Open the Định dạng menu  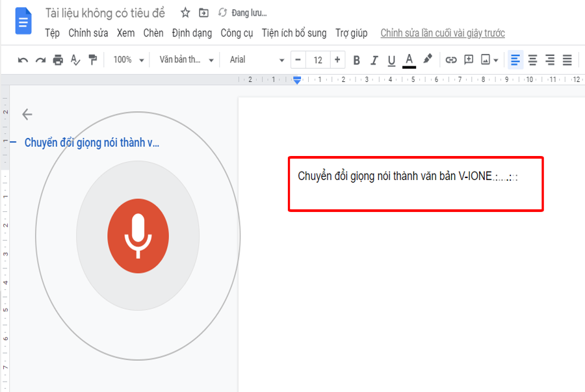tap(192, 33)
